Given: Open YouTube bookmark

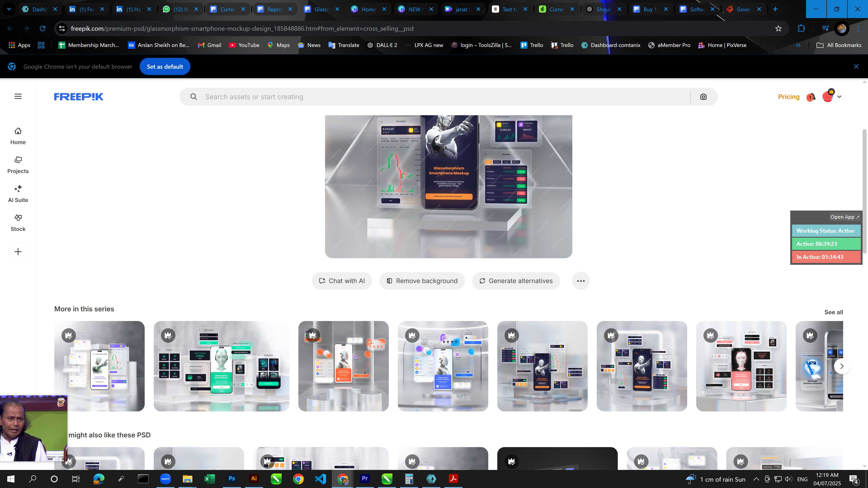Looking at the screenshot, I should [x=244, y=45].
